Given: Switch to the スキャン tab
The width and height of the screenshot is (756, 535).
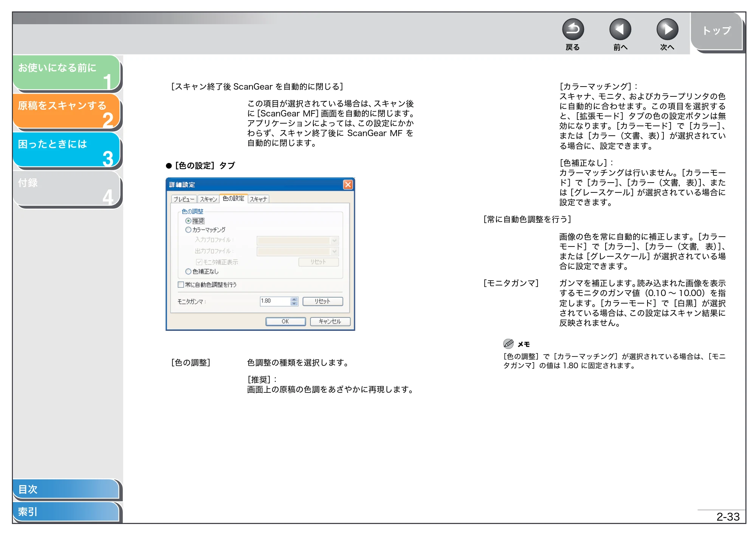Looking at the screenshot, I should point(208,199).
